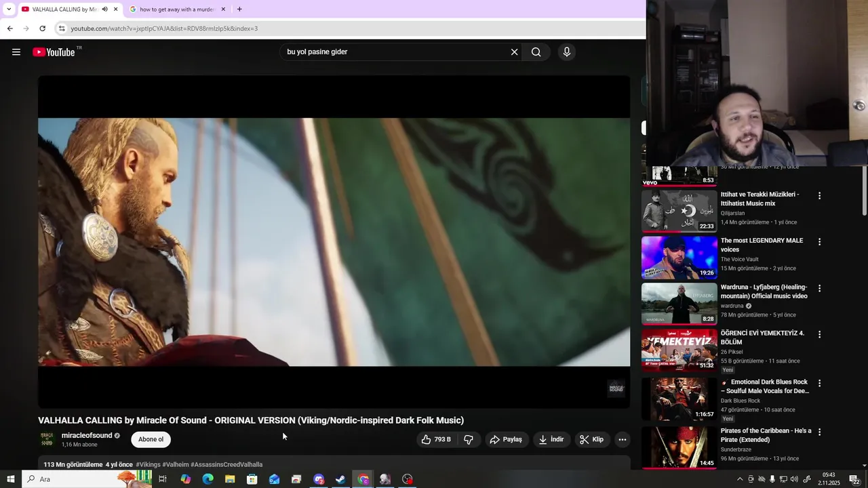Open options for Emotional Dark Blues Rock
This screenshot has height=488, width=868.
pos(819,383)
